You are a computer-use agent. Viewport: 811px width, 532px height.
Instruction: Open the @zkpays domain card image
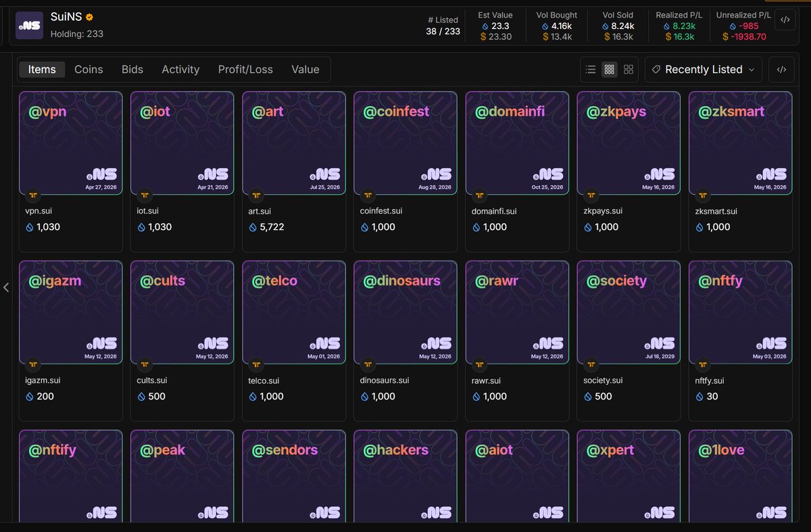point(629,143)
